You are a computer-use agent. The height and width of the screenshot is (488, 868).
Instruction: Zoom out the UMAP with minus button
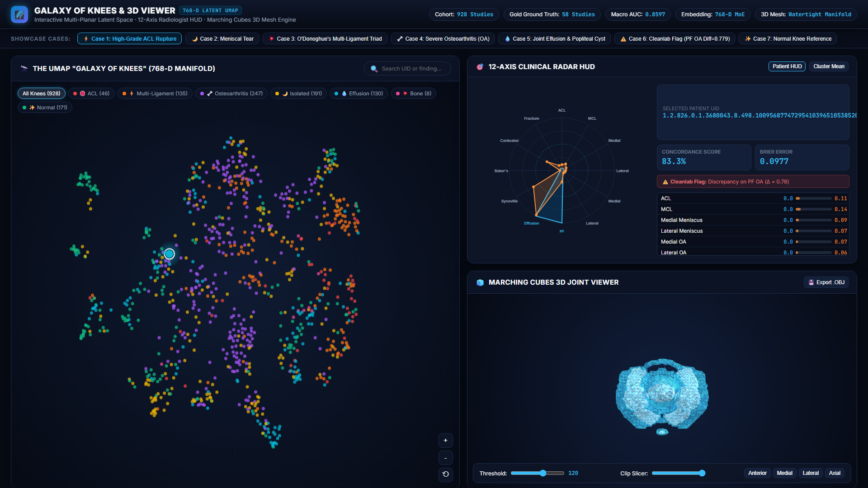445,458
